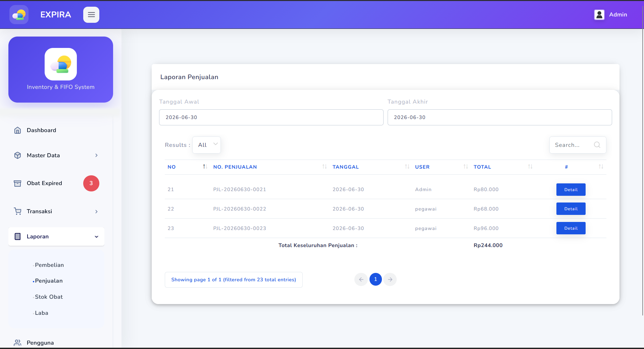Click the Laporan book icon

[x=17, y=236]
